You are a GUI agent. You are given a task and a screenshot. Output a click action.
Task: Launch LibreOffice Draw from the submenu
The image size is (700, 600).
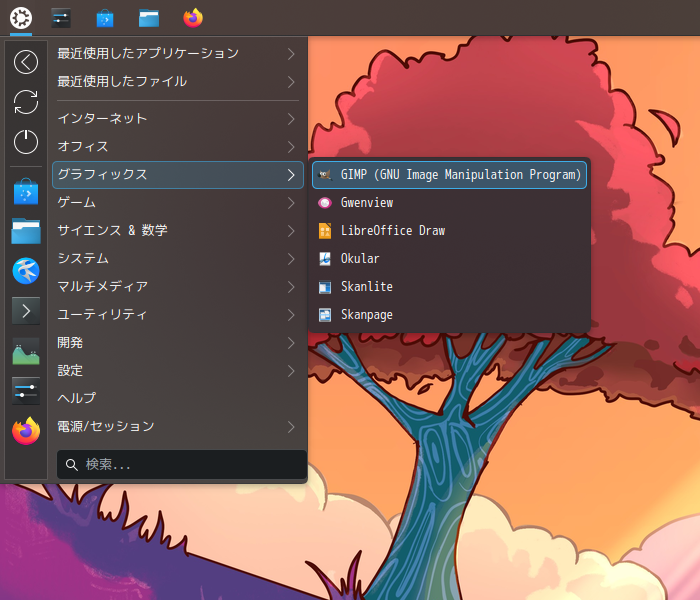pyautogui.click(x=449, y=231)
